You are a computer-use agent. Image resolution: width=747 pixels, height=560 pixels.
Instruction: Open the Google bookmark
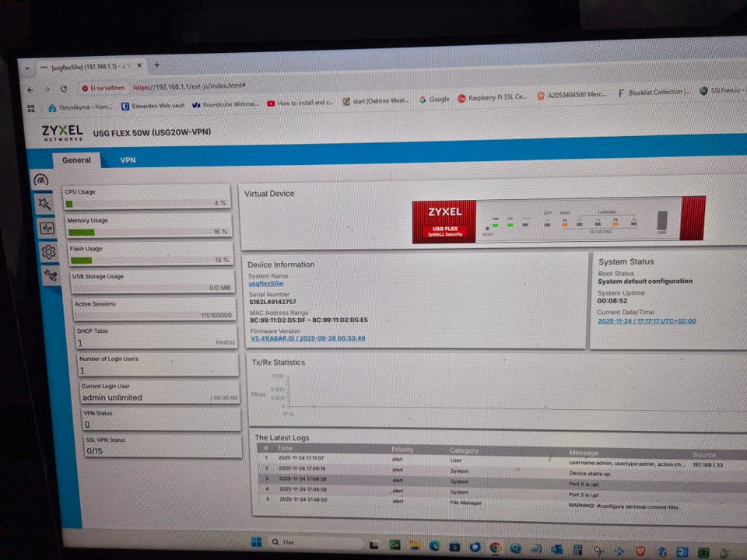(x=434, y=99)
